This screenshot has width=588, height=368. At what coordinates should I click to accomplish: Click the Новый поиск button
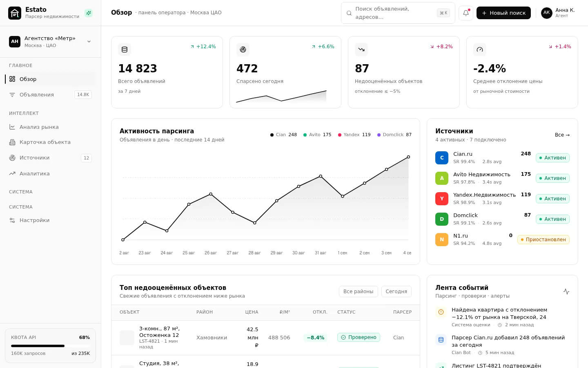503,13
